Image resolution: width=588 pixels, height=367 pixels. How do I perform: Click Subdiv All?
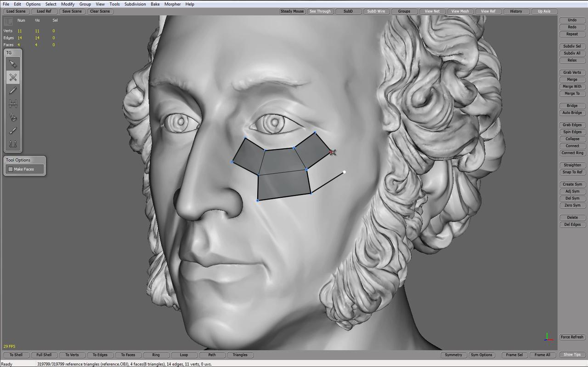click(x=572, y=53)
